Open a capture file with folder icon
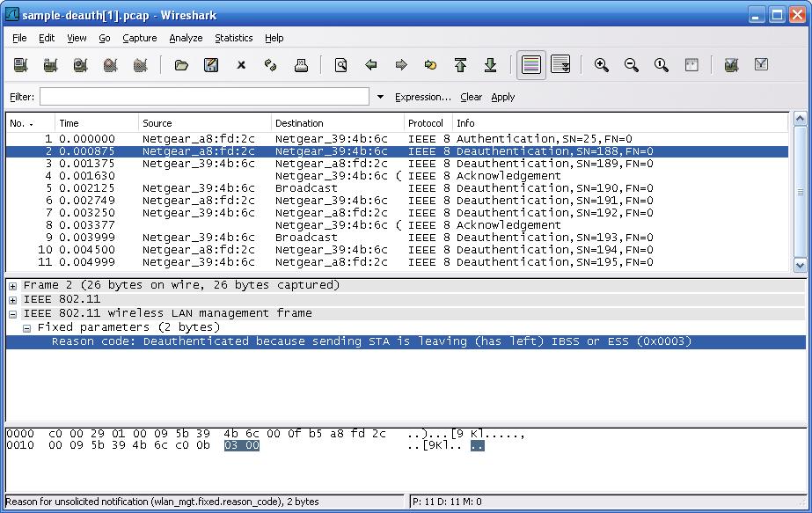This screenshot has width=812, height=513. (180, 65)
